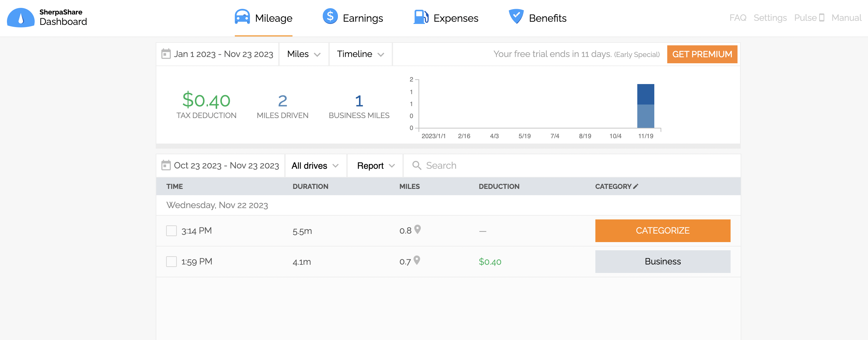Select the checkbox for 3:14 PM drive
Image resolution: width=868 pixels, height=340 pixels.
[171, 230]
